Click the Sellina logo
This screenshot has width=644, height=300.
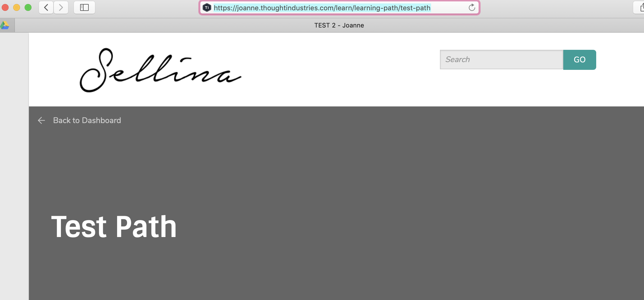161,70
